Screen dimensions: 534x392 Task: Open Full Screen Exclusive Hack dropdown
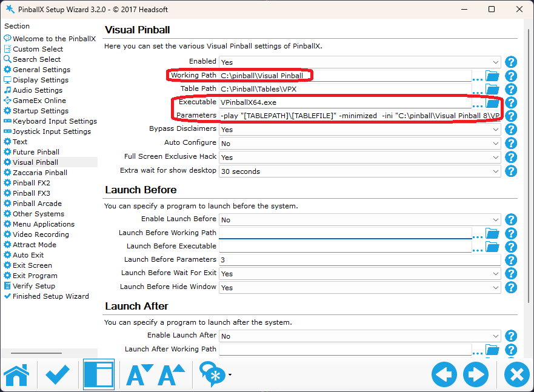[x=359, y=158]
